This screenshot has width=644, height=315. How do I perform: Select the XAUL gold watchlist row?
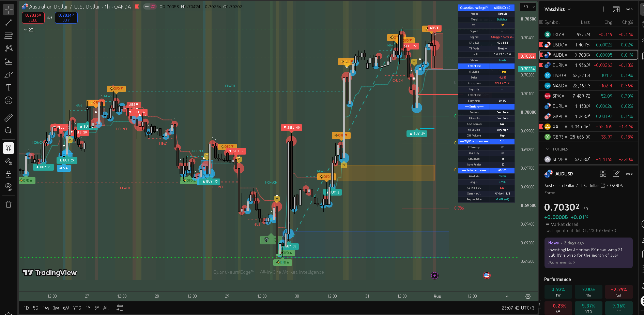coord(588,127)
